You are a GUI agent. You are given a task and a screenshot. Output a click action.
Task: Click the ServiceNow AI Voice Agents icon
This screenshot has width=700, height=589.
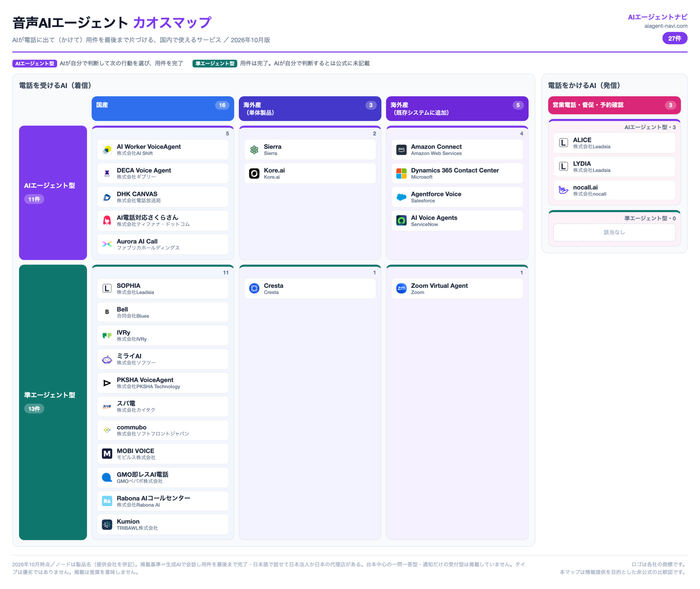401,221
